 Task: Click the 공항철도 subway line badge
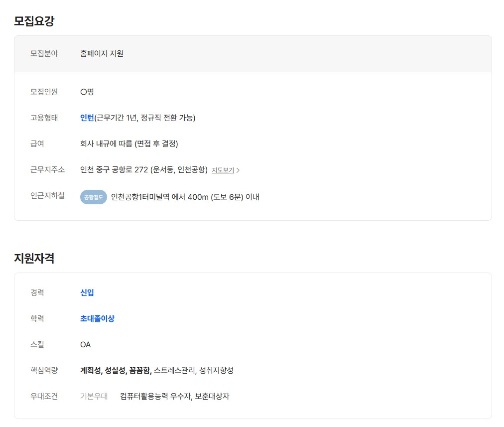[94, 197]
